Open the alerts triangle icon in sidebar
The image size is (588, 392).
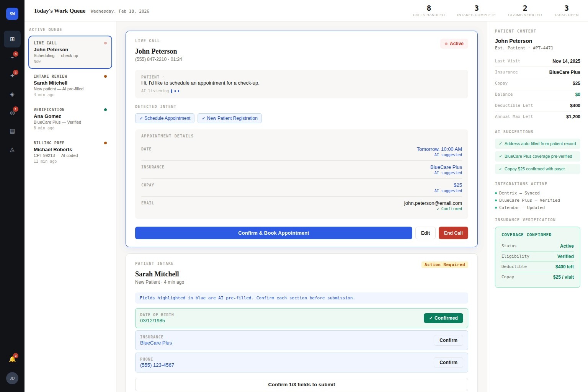[12, 150]
